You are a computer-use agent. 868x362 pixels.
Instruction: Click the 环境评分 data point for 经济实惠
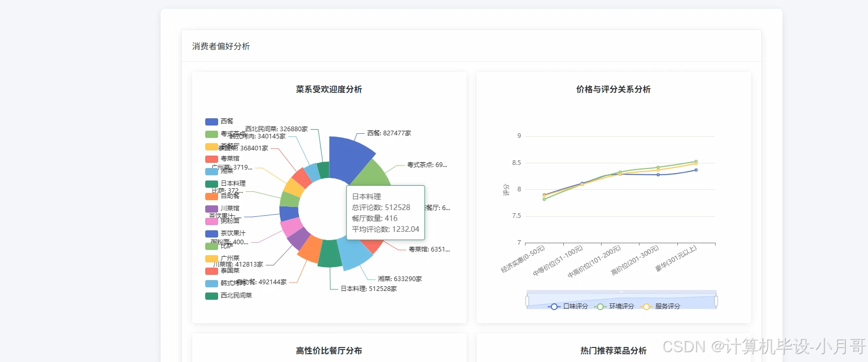tap(544, 199)
